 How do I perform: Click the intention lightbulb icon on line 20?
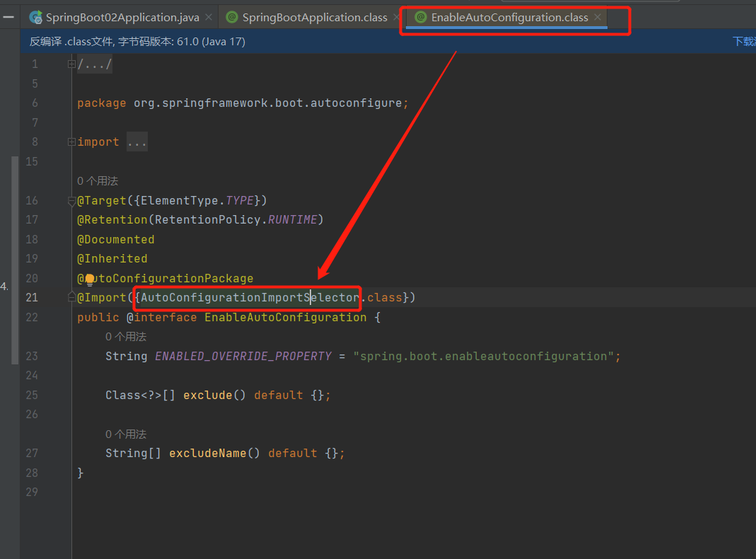point(90,279)
